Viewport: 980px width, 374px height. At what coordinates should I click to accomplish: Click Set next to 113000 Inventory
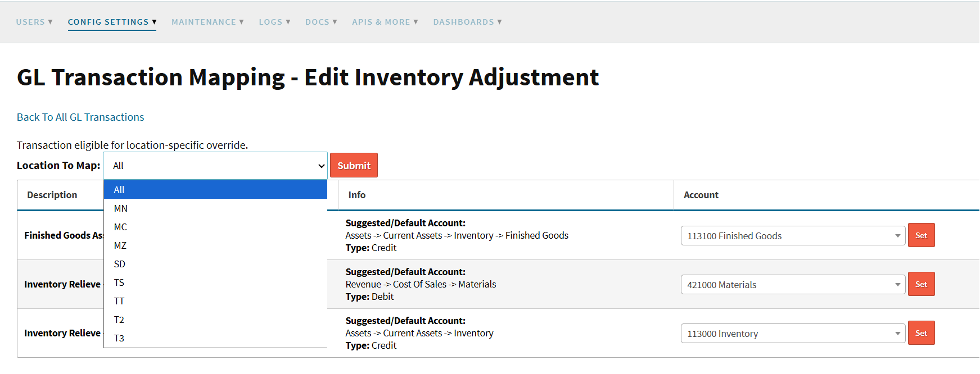pos(921,333)
